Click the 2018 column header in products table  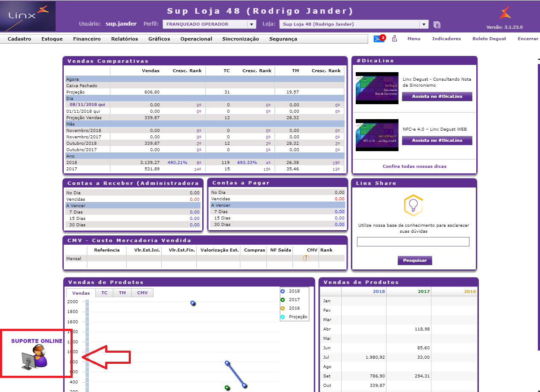(379, 292)
